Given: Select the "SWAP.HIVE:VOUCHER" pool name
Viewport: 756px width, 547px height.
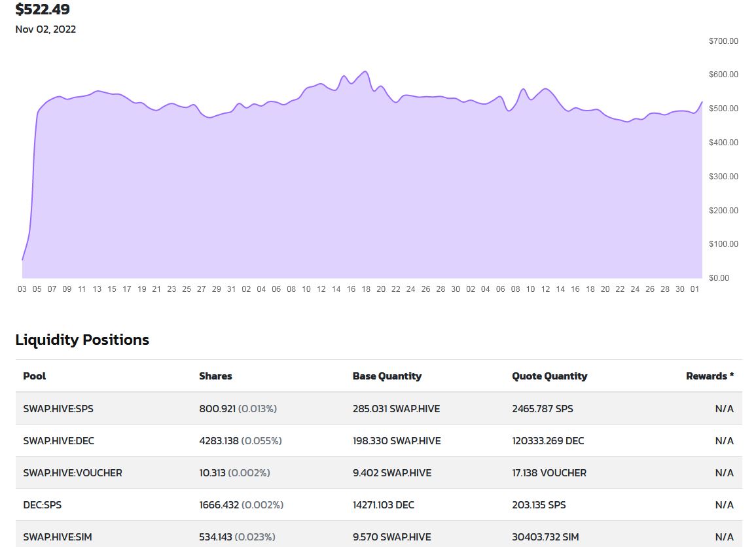Looking at the screenshot, I should pyautogui.click(x=73, y=473).
